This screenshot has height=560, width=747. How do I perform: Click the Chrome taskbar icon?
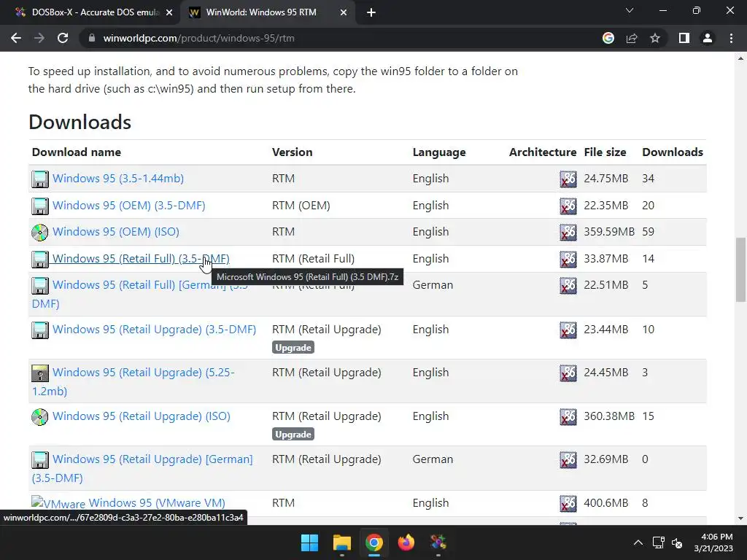pyautogui.click(x=374, y=542)
